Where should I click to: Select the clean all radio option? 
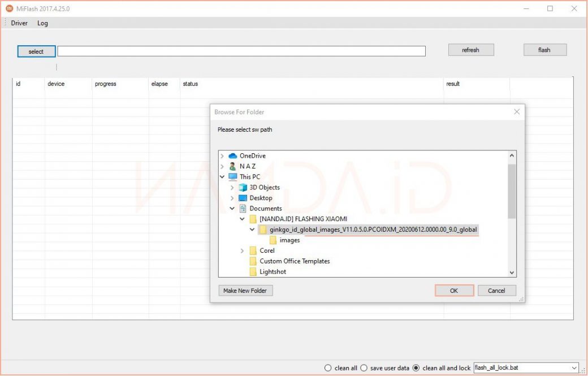(x=328, y=368)
